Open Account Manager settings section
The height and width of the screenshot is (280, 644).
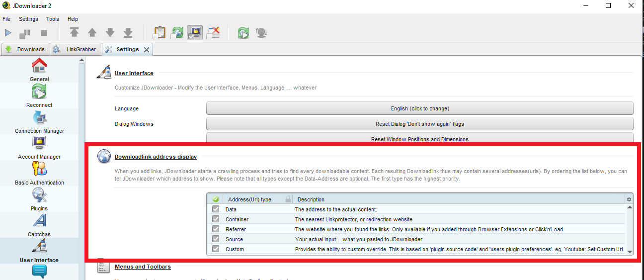pos(39,148)
